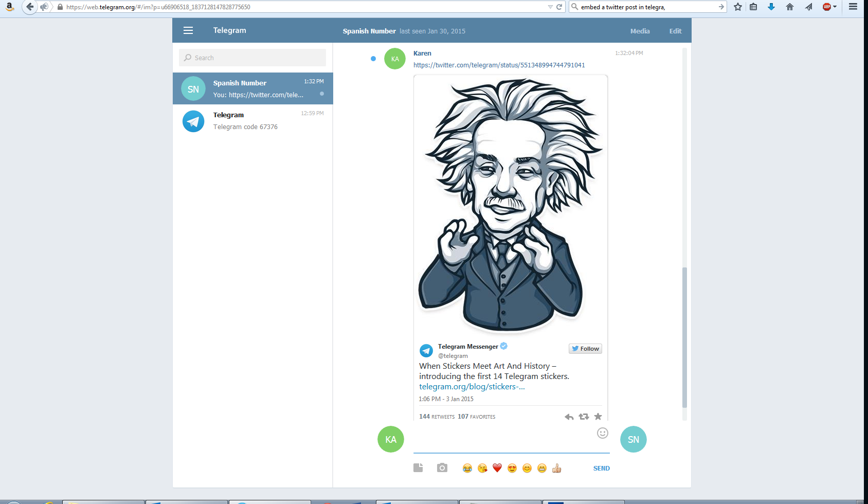
Task: Click the Einstein sticker image
Action: tap(511, 206)
